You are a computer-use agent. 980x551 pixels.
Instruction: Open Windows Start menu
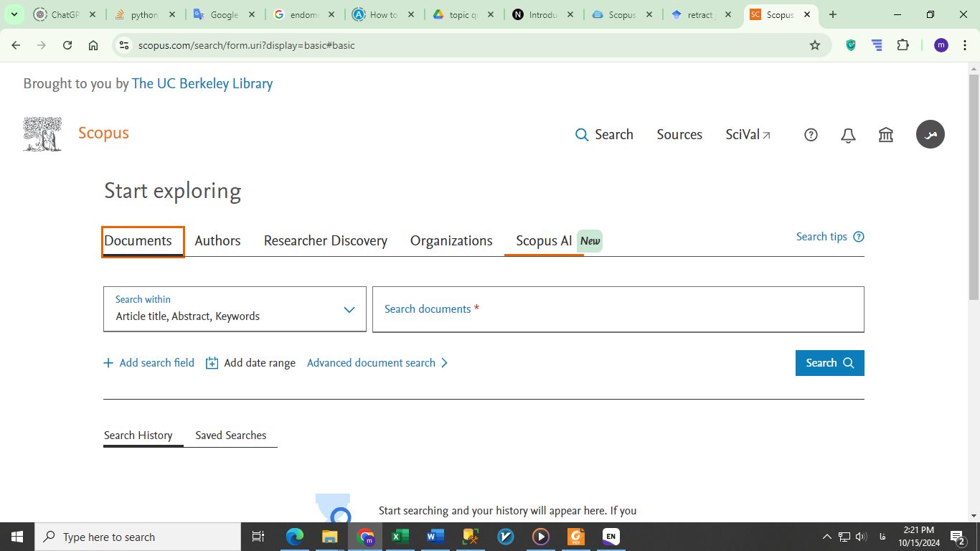tap(17, 537)
